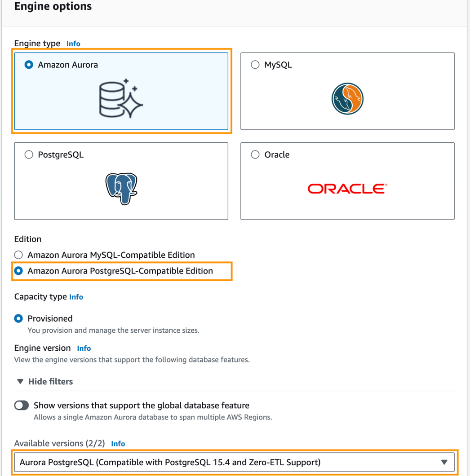Screen dimensions: 470x476
Task: Click the 'Show versions that support the global database feature' label
Action: [141, 405]
